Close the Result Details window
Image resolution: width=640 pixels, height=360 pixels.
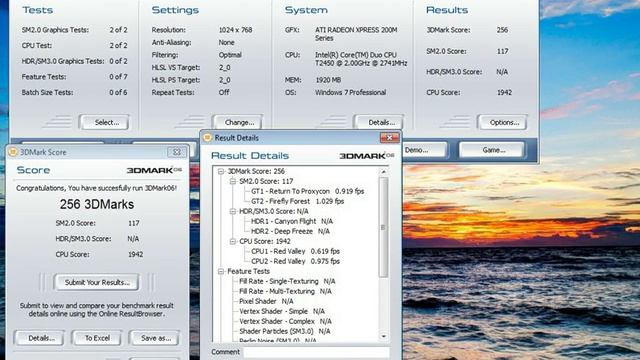[389, 138]
